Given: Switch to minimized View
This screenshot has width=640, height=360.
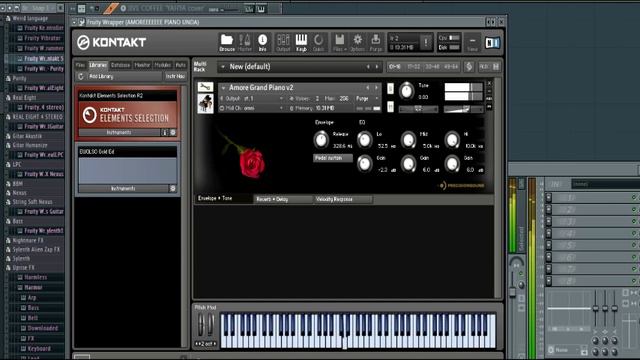Looking at the screenshot, I should [472, 42].
